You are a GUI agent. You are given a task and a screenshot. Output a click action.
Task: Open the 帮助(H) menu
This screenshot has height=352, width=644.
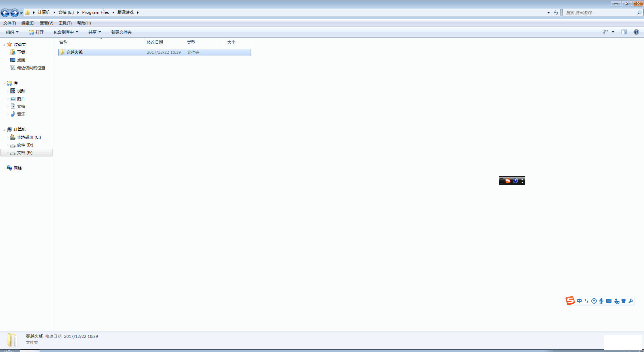click(x=84, y=23)
